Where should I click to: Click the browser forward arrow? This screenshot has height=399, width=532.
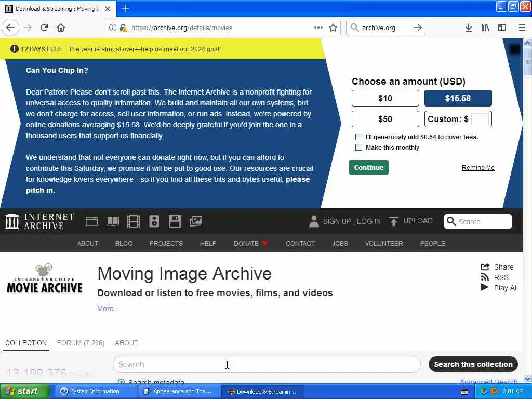point(28,28)
